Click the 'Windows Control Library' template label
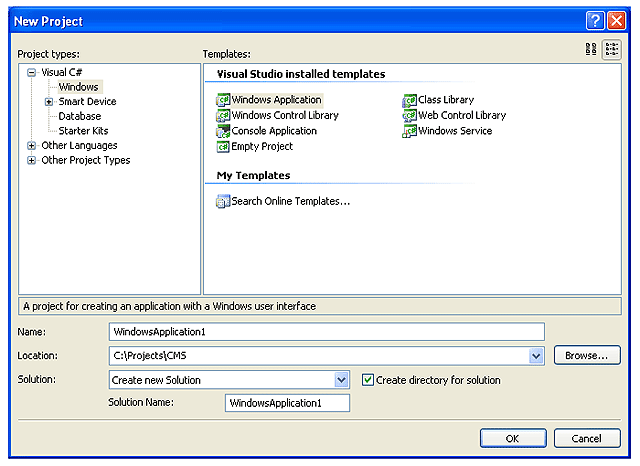The height and width of the screenshot is (466, 640). click(285, 115)
